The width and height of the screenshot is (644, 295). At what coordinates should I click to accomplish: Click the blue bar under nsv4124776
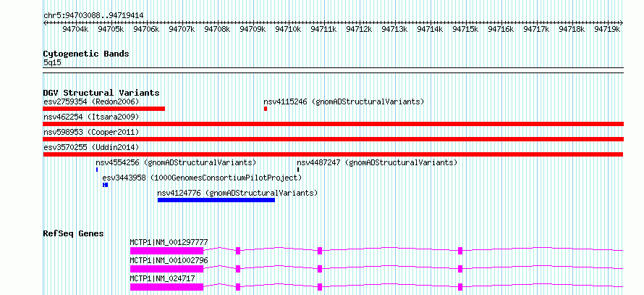pyautogui.click(x=216, y=200)
